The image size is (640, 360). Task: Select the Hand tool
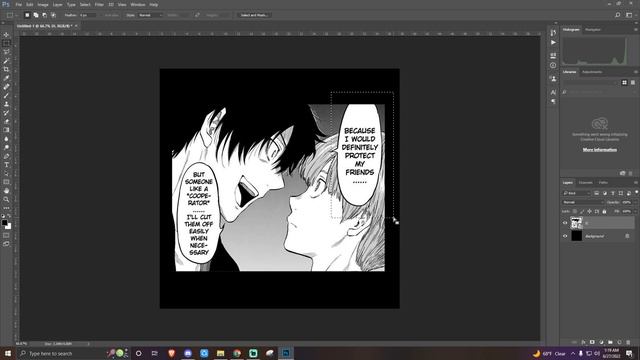click(6, 191)
